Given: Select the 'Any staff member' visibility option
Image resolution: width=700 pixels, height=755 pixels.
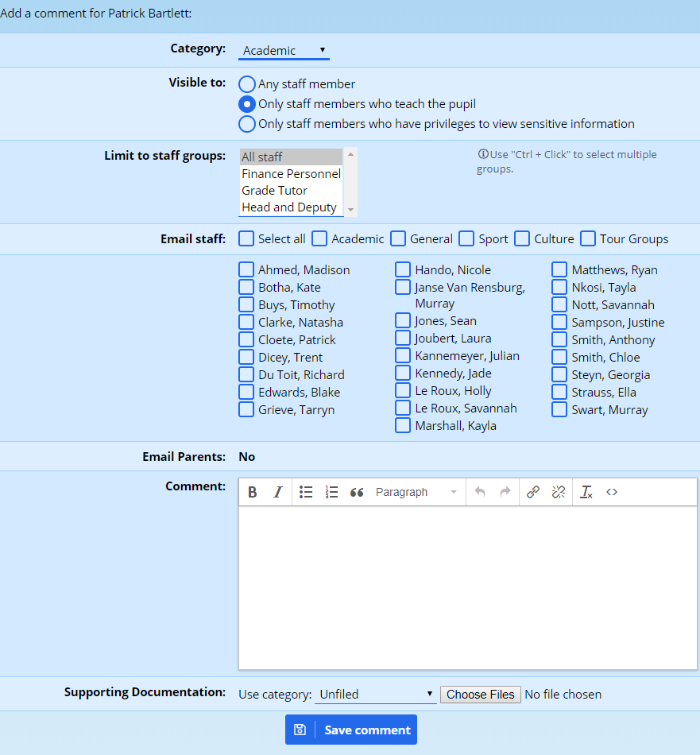Looking at the screenshot, I should point(247,84).
